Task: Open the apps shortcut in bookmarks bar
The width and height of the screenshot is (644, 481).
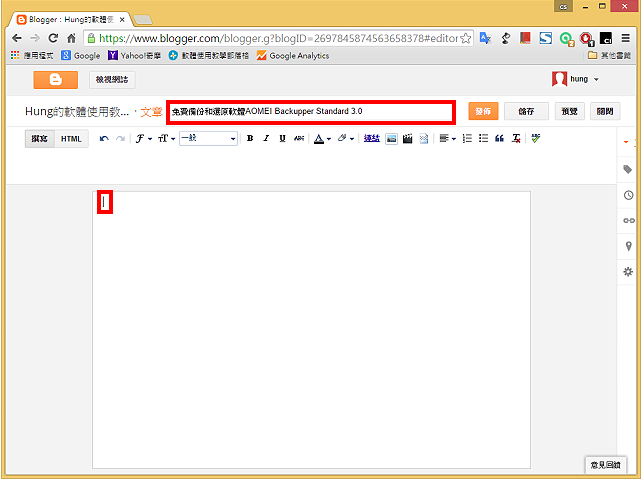Action: pos(32,55)
